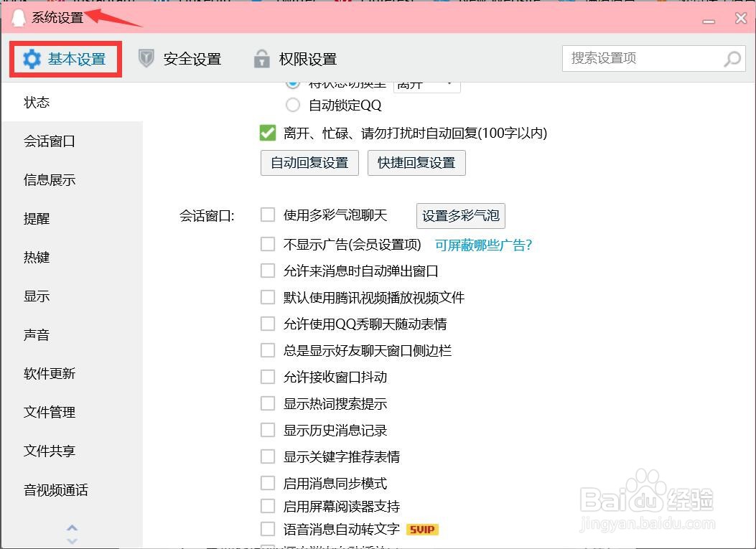This screenshot has width=756, height=549.
Task: Select 会话窗口 in the sidebar
Action: (x=73, y=141)
